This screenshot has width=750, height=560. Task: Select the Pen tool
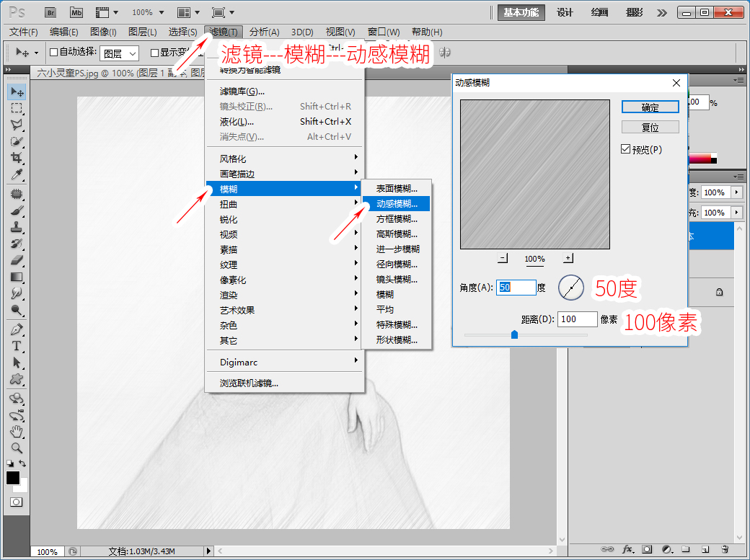click(x=17, y=330)
